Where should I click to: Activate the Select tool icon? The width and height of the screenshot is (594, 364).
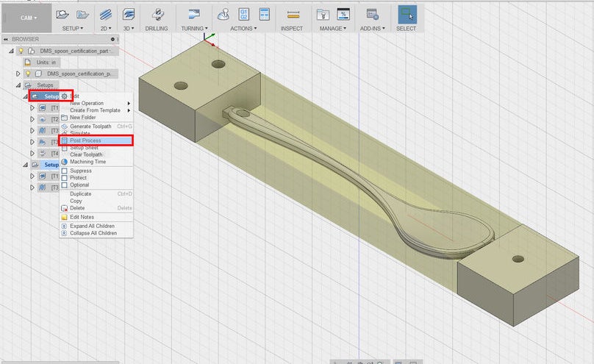point(407,15)
